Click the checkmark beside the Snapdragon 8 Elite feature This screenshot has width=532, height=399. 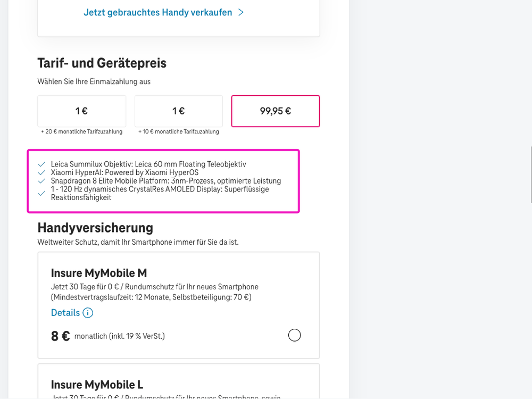pyautogui.click(x=41, y=181)
